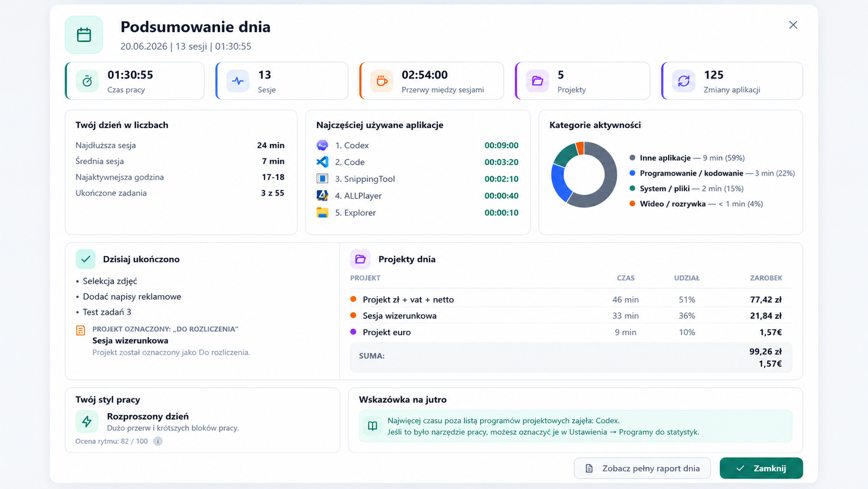Open Zobacz pełny raport dnia
The image size is (868, 489).
(x=642, y=468)
